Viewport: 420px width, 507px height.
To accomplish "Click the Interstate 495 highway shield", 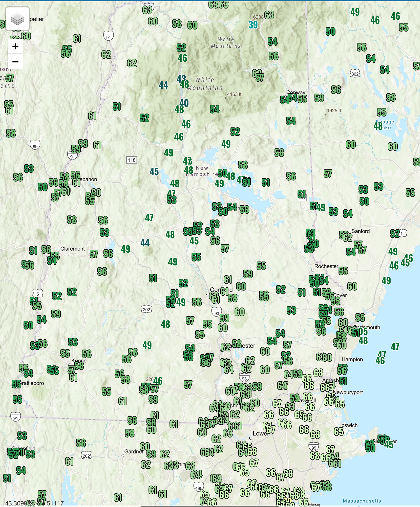I will point(198,487).
